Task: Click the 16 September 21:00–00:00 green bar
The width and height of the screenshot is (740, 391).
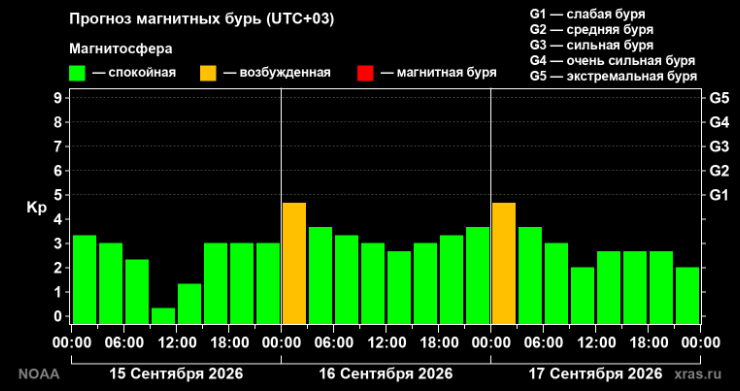Action: [x=478, y=275]
